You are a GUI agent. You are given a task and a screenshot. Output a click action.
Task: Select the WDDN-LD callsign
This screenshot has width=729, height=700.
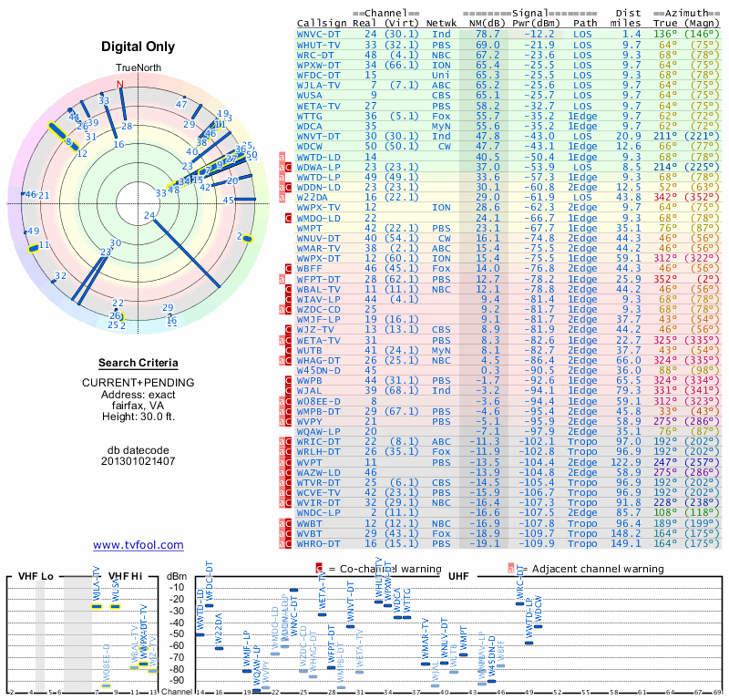(x=318, y=188)
